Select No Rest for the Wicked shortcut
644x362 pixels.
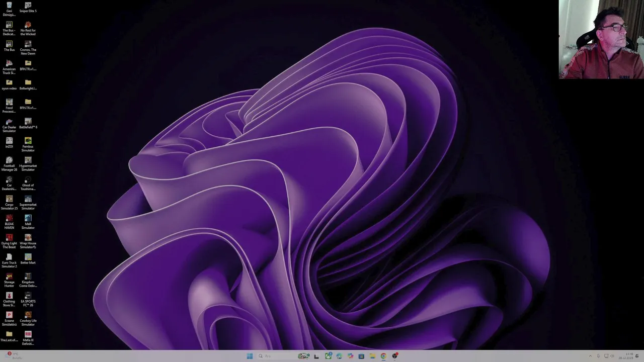click(28, 29)
